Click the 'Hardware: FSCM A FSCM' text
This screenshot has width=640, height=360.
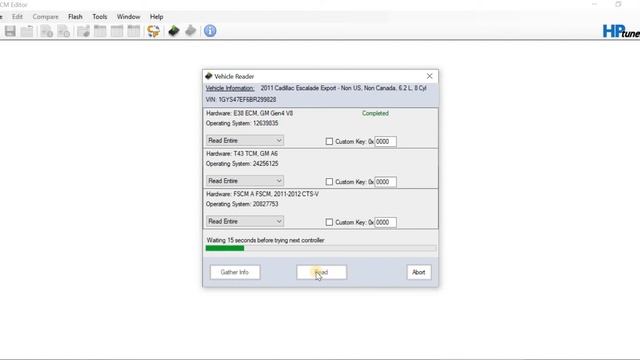pyautogui.click(x=262, y=194)
